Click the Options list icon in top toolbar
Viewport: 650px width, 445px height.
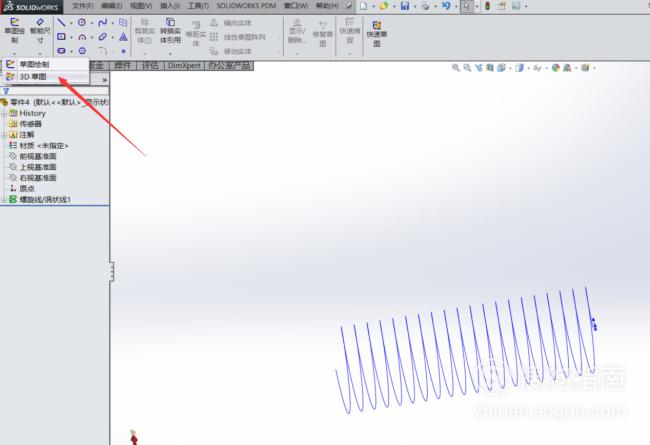516,6
